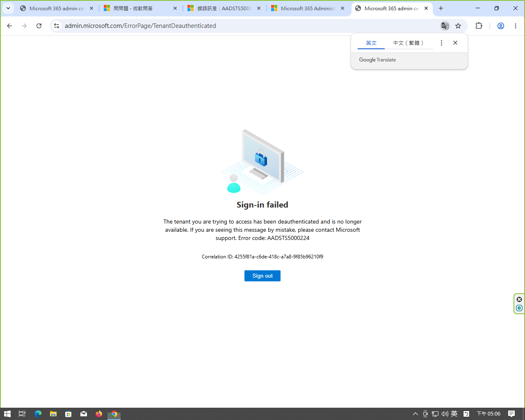This screenshot has height=420, width=525.
Task: Click the 'Sign-in failed' heading
Action: 262,205
